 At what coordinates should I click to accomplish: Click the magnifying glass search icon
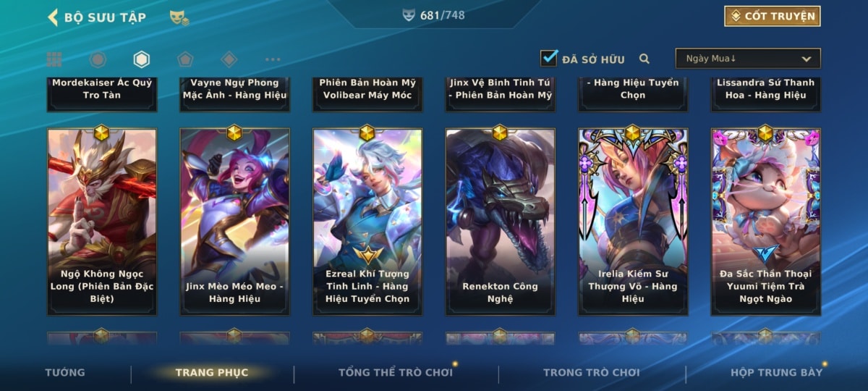[644, 59]
